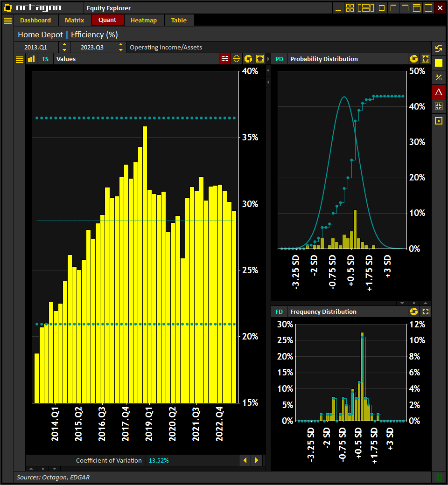Click the swap arrows icon in right sidebar
The width and height of the screenshot is (448, 485).
coord(439,48)
